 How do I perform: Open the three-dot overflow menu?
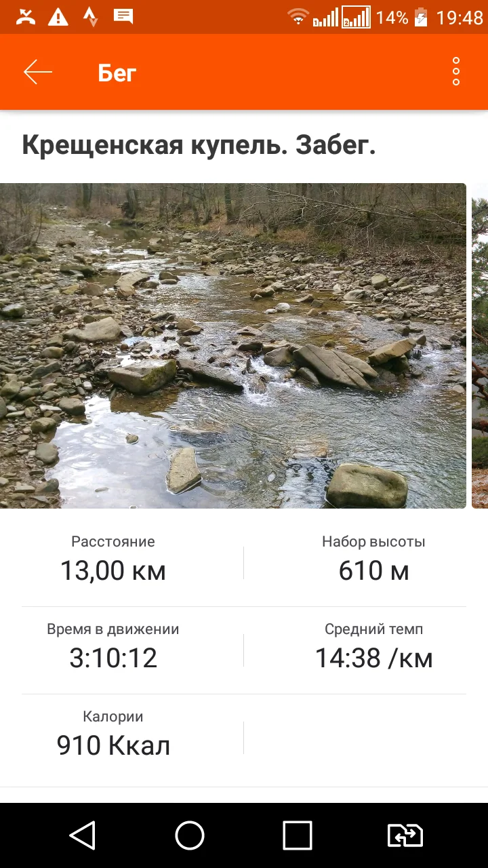pos(456,71)
